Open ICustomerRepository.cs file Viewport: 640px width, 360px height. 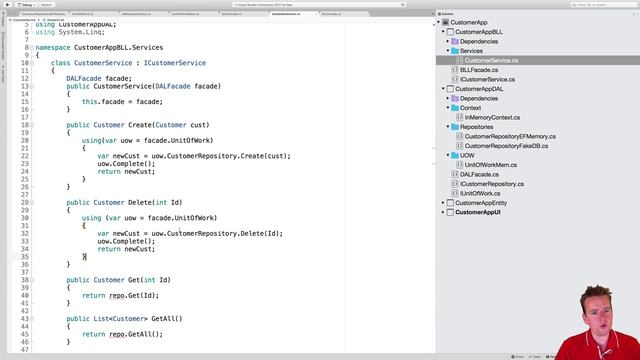(x=492, y=184)
